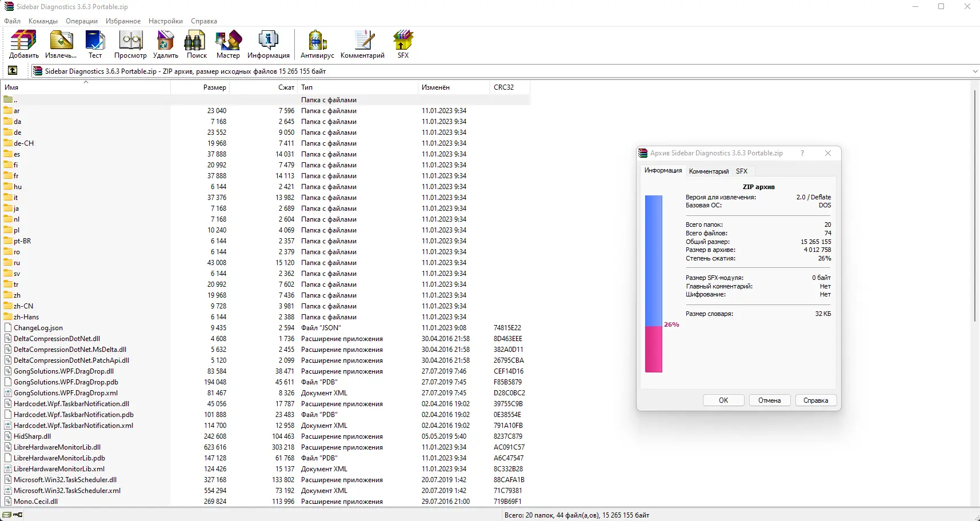Select the 'de-CH' folder icon

point(8,143)
